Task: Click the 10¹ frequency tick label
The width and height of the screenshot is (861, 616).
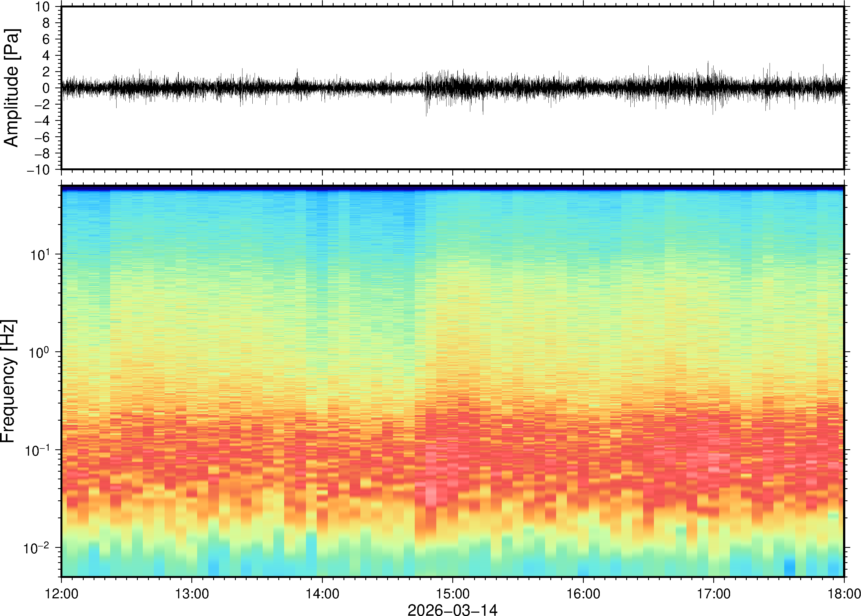Action: (40, 254)
